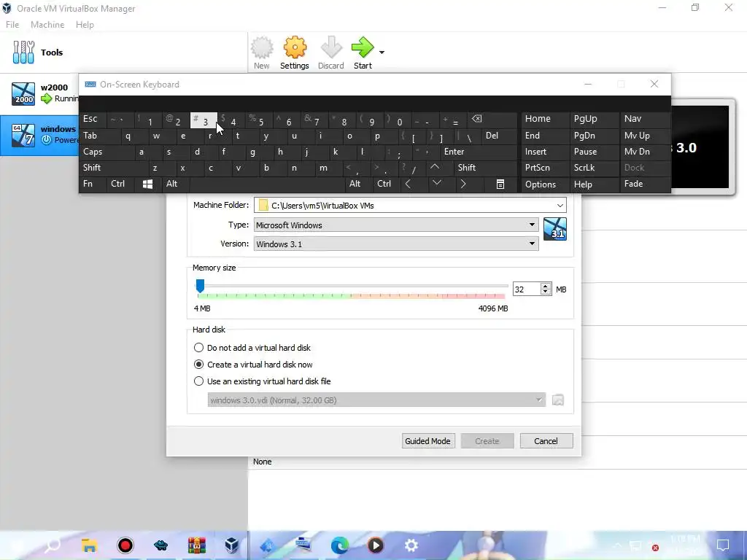The width and height of the screenshot is (747, 560).
Task: Click the PrtScn key on keyboard
Action: (546, 168)
